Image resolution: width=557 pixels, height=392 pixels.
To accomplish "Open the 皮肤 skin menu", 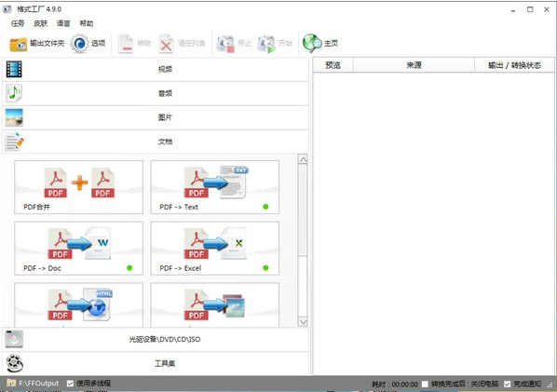I will pyautogui.click(x=40, y=23).
